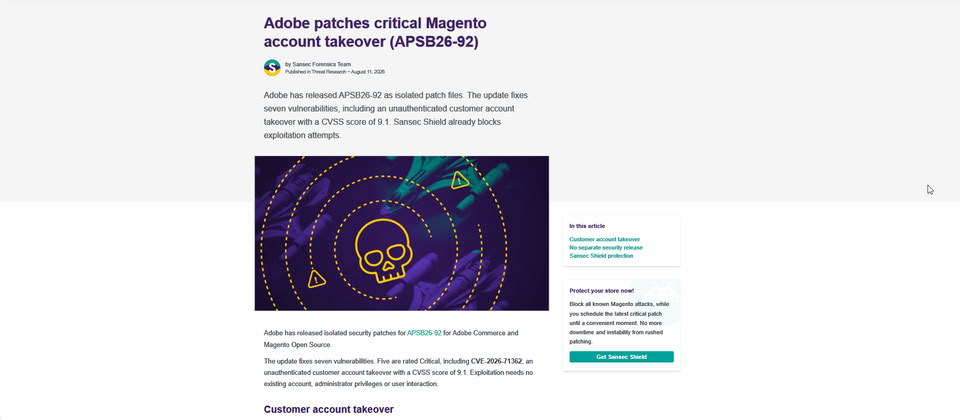This screenshot has width=960, height=420.
Task: Click the intro paragraph about CVSS score 9.1
Action: (396, 116)
